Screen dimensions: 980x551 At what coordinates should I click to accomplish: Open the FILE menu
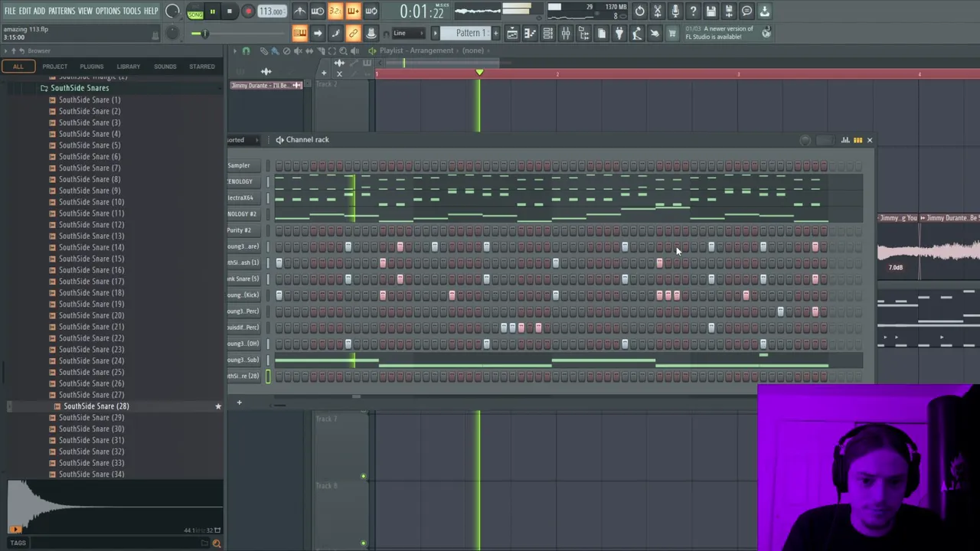[x=10, y=11]
